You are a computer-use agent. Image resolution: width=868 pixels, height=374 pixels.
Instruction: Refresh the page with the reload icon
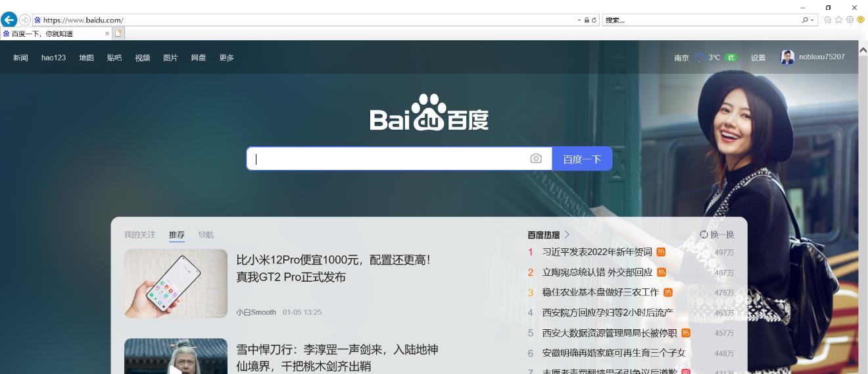(x=595, y=20)
